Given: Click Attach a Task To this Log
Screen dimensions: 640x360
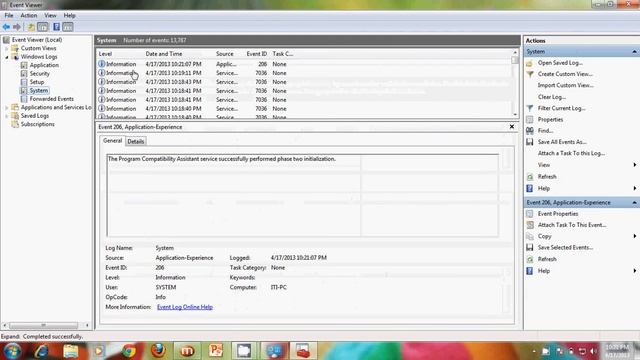Looking at the screenshot, I should pyautogui.click(x=571, y=153).
